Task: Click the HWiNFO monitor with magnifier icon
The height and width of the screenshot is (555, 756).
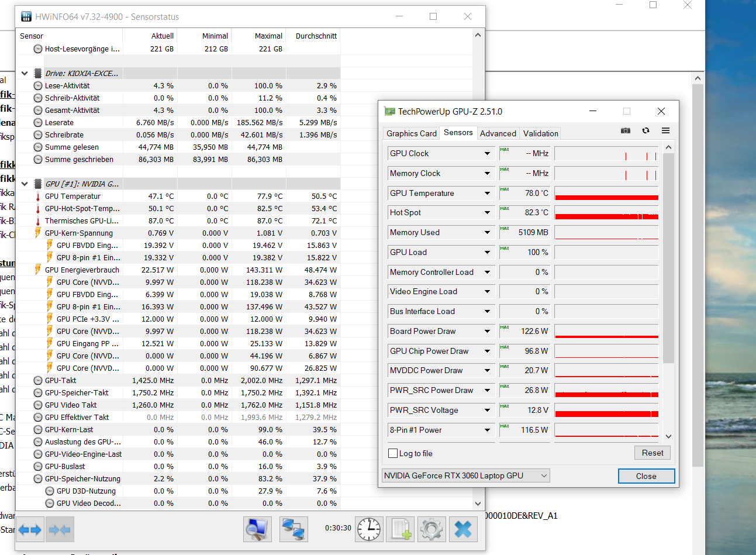Action: point(258,530)
